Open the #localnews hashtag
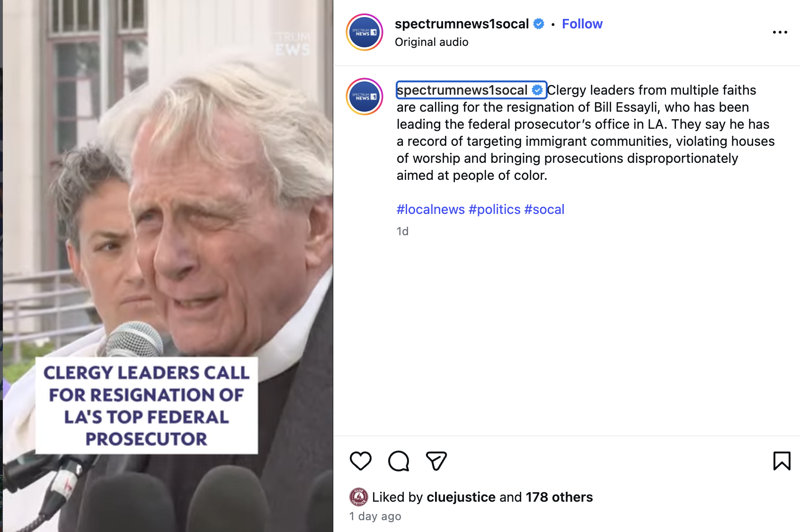Image resolution: width=800 pixels, height=532 pixels. tap(431, 209)
